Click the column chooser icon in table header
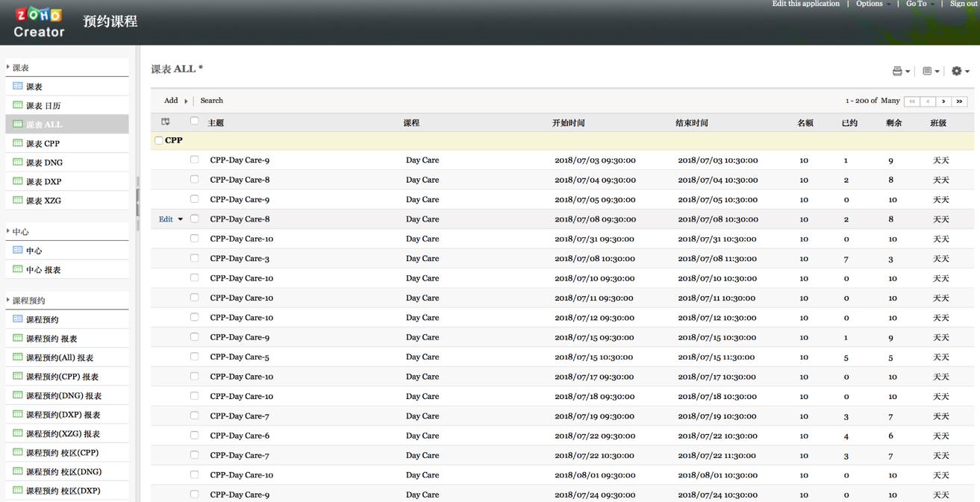 [x=166, y=122]
